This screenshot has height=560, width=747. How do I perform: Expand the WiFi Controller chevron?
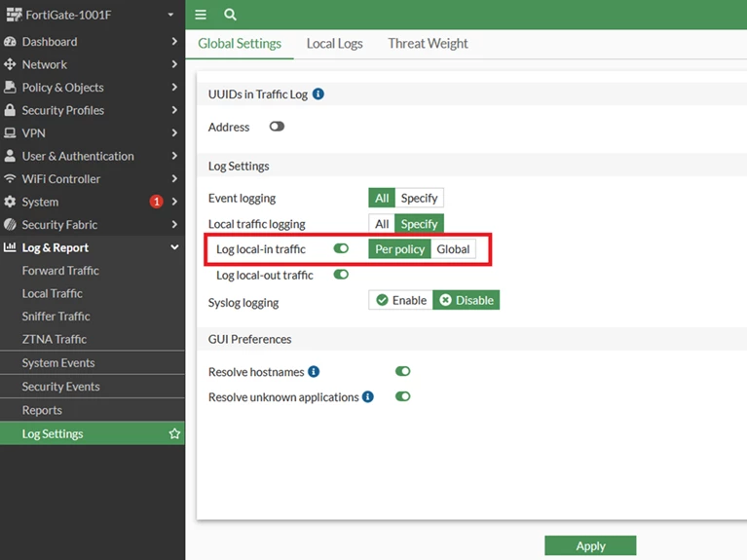174,179
